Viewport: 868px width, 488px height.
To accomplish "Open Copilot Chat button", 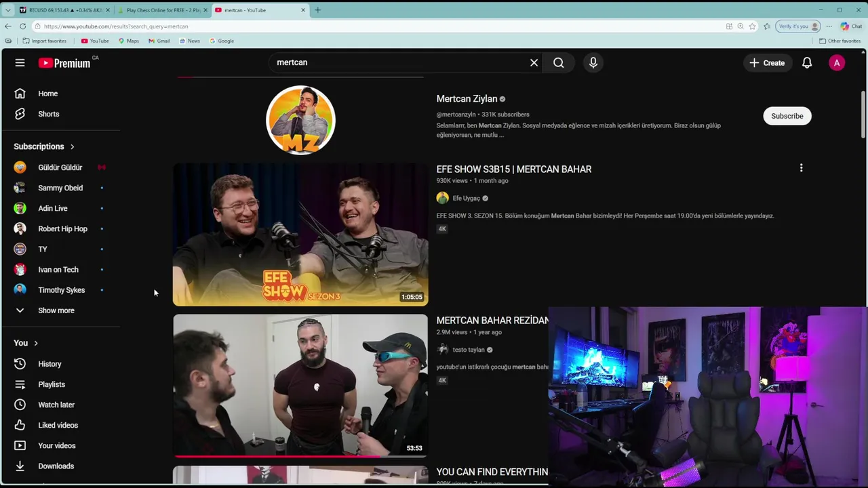I will (850, 26).
